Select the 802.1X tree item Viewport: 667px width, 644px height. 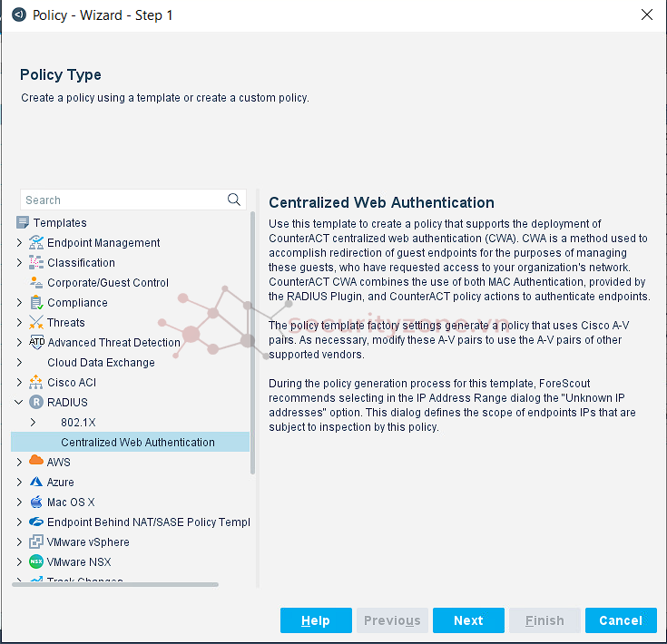pyautogui.click(x=78, y=422)
